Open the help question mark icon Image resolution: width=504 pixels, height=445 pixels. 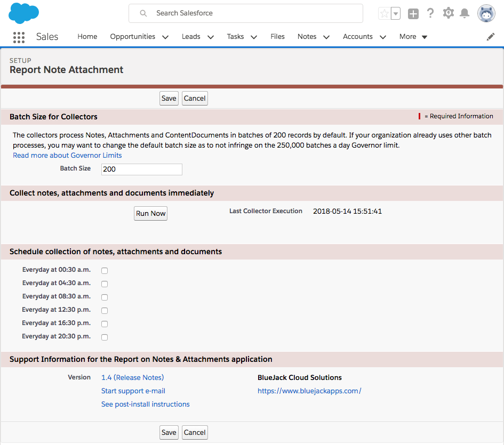[x=430, y=13]
